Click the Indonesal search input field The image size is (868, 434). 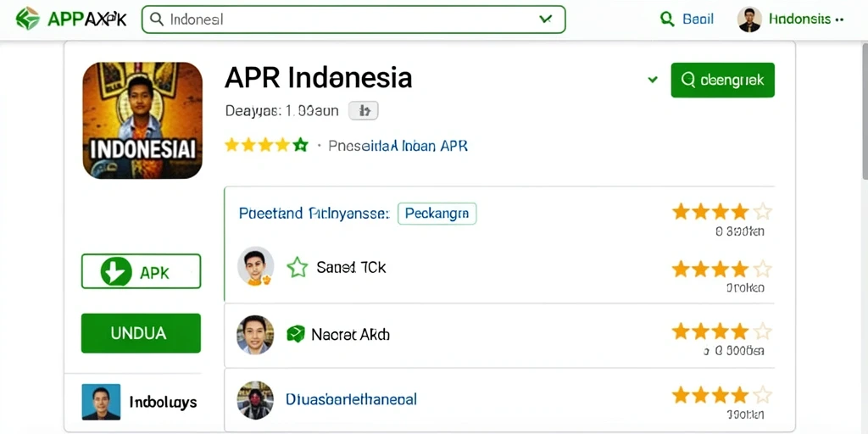pyautogui.click(x=353, y=19)
